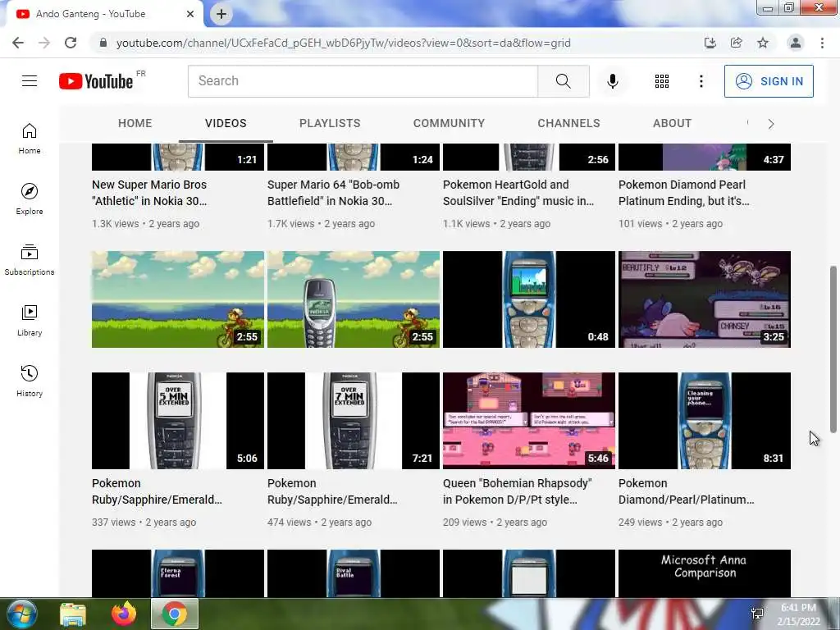This screenshot has height=630, width=840.
Task: Click Chrome icon in the taskbar
Action: coord(175,614)
